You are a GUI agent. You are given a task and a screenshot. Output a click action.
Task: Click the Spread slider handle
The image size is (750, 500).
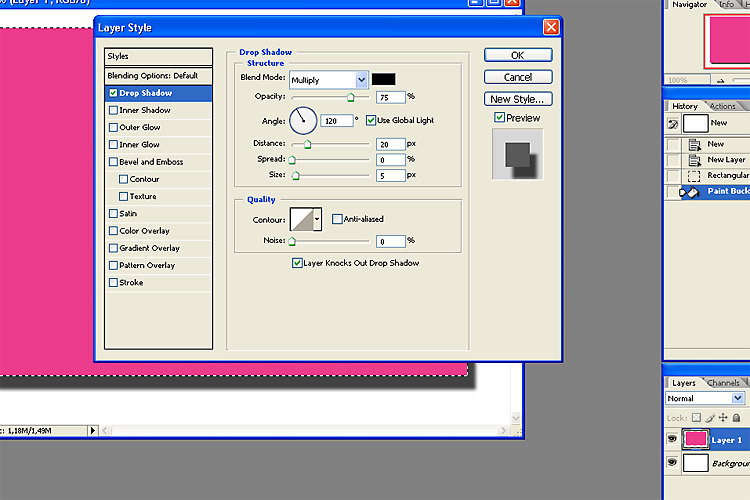click(292, 159)
